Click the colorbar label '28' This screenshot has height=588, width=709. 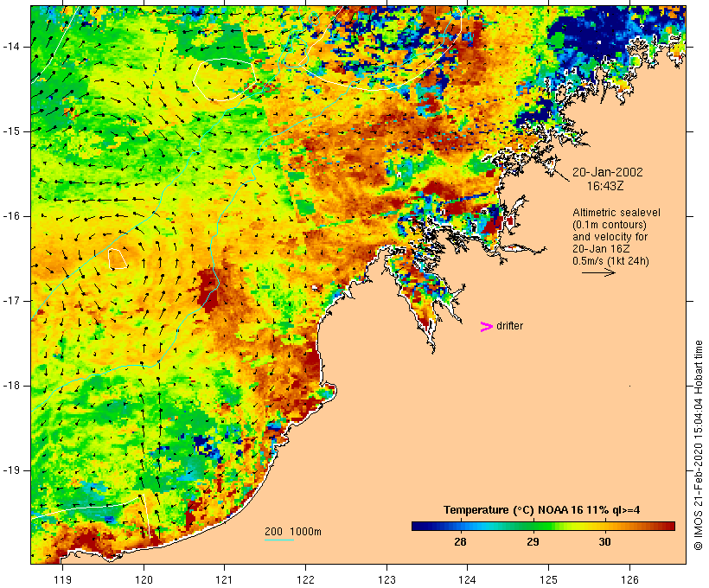(460, 541)
